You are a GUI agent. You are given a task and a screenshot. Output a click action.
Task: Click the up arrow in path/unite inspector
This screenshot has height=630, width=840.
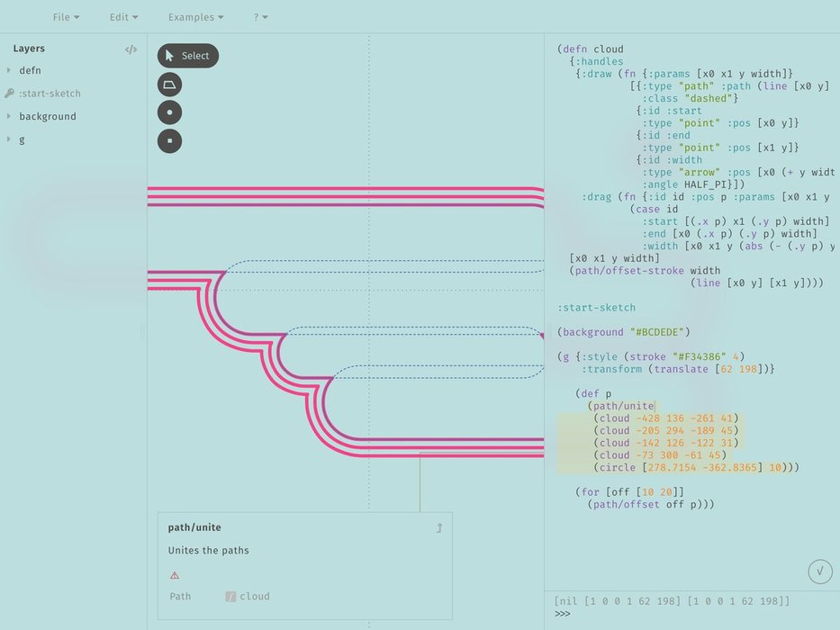(x=438, y=528)
